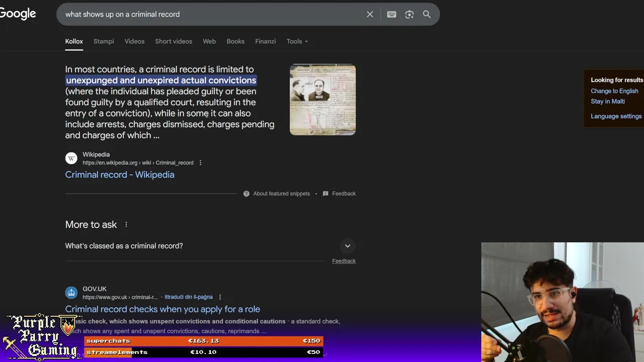The image size is (644, 362).
Task: Open Criminal record - Wikipedia link
Action: (120, 174)
